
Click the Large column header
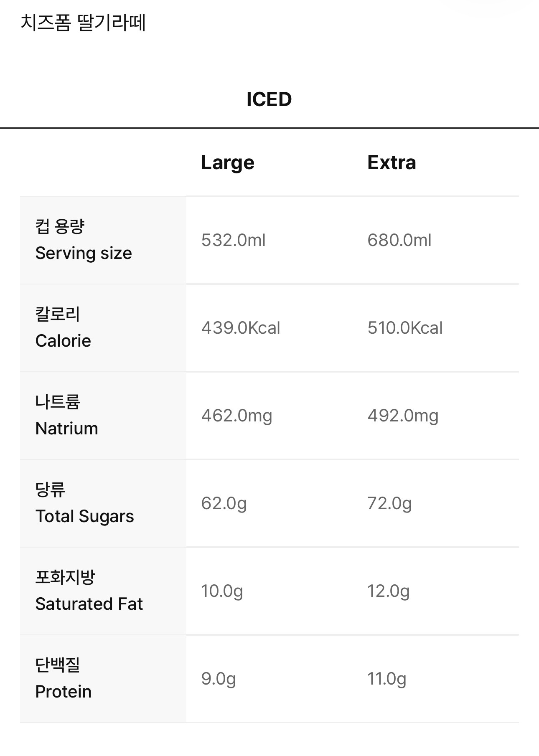[228, 163]
